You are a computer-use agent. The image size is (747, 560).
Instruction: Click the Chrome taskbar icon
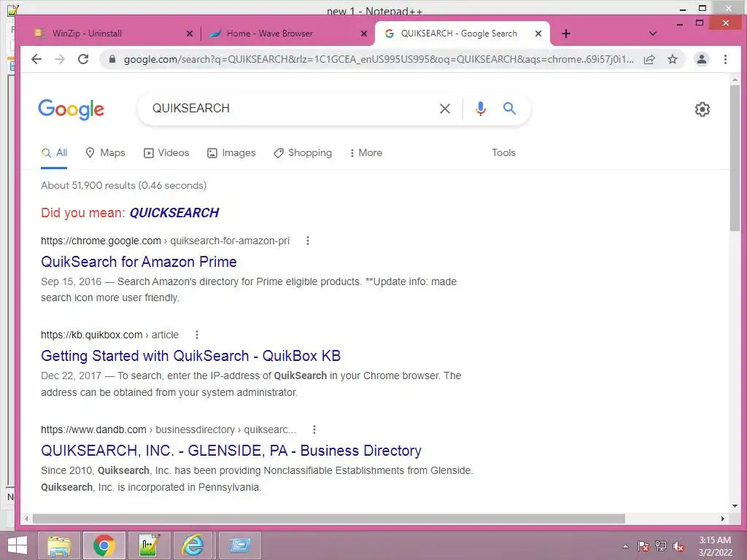[104, 545]
